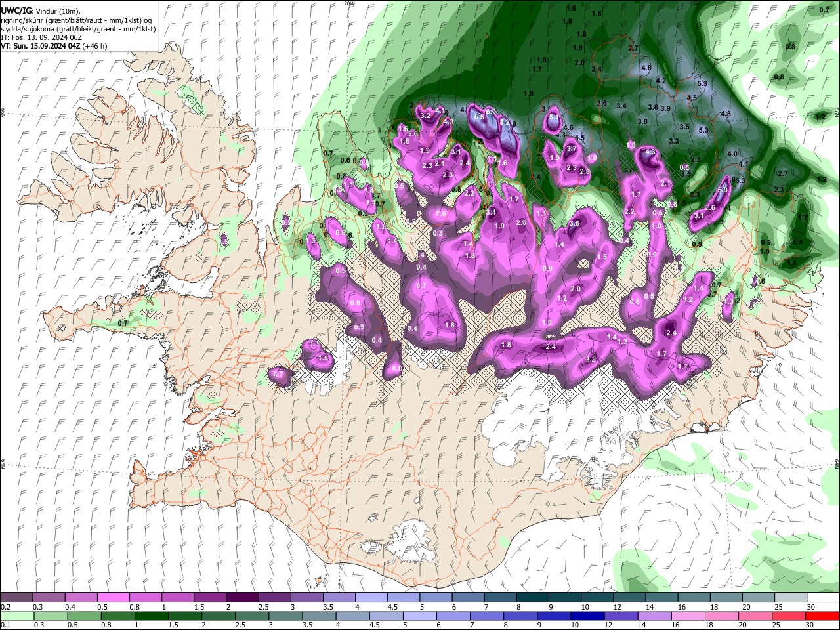The width and height of the screenshot is (840, 630).
Task: Select the 'IT: Fös. 13. 09. 2024 06Z' line
Action: click(41, 37)
